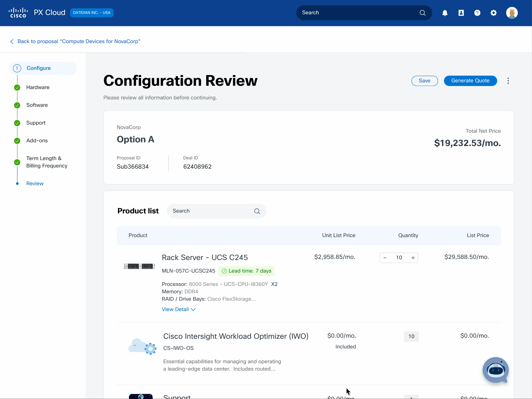
Task: Click the $29,588.50/mo. list price
Action: (467, 257)
